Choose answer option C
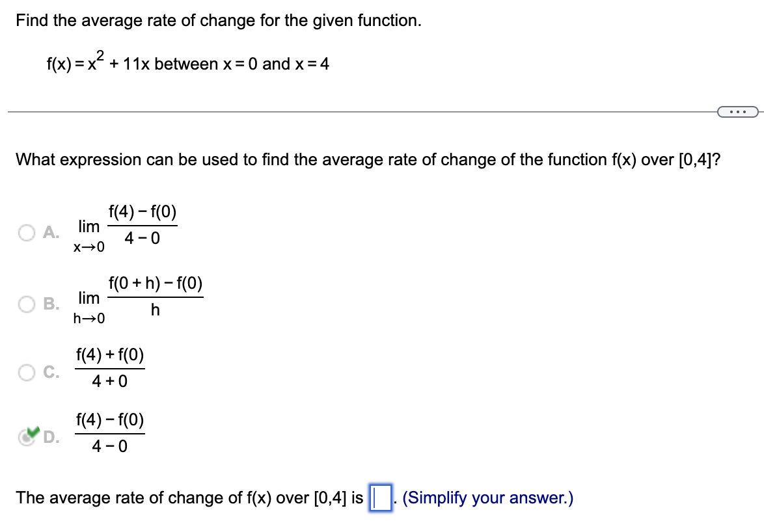The image size is (764, 532). click(x=26, y=372)
